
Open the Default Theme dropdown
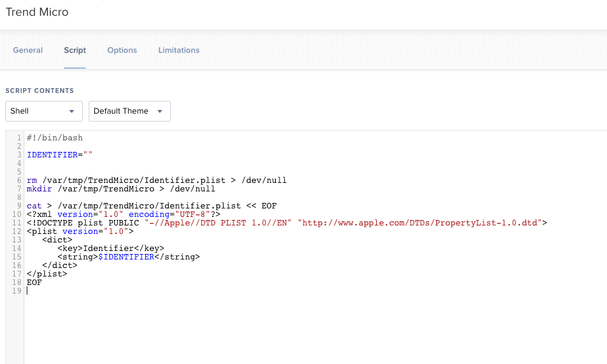[x=129, y=111]
